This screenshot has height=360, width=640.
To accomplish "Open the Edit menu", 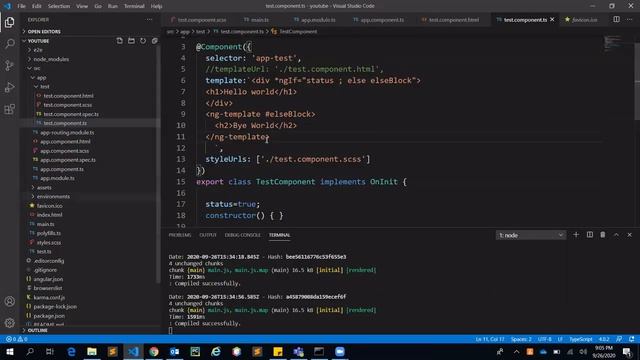I will click(37, 6).
